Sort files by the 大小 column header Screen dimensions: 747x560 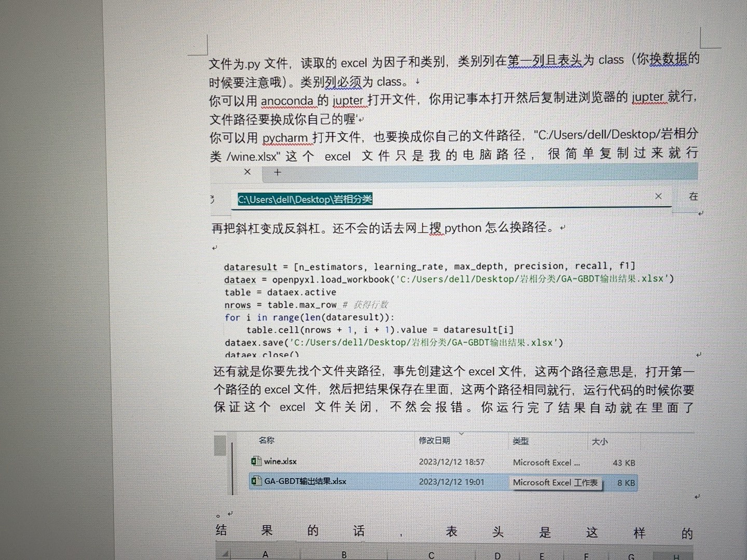[600, 442]
